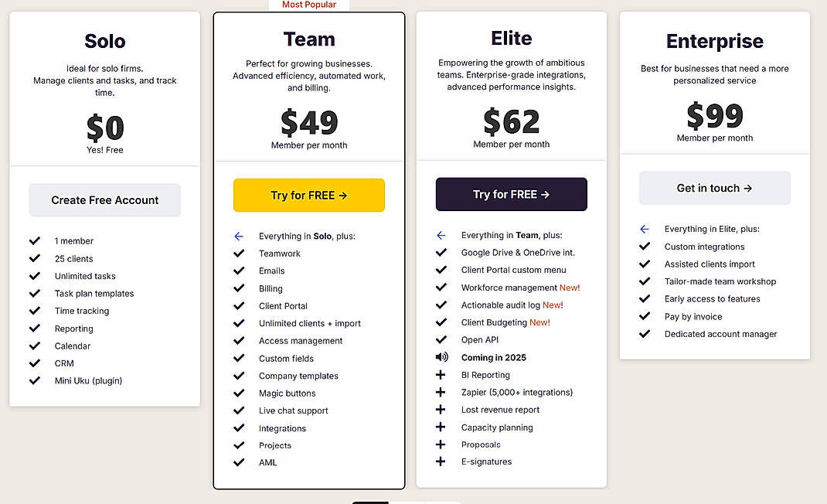Image resolution: width=827 pixels, height=504 pixels.
Task: Select the Most Popular badge
Action: click(309, 5)
